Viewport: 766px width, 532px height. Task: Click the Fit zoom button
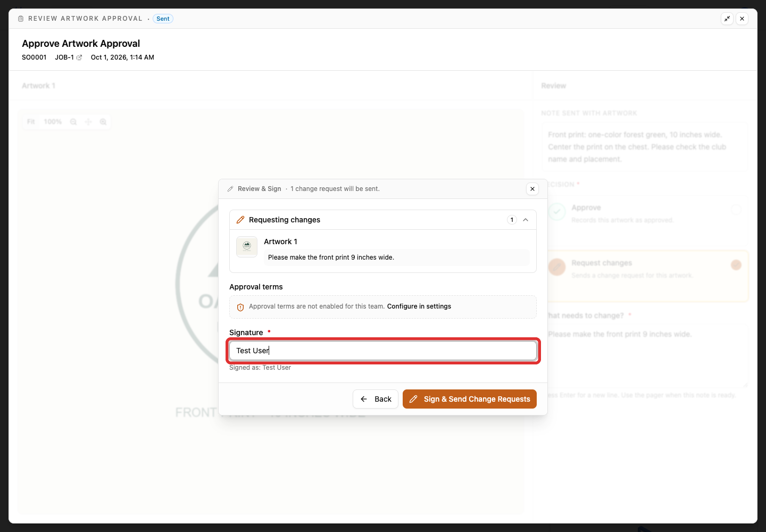click(31, 122)
